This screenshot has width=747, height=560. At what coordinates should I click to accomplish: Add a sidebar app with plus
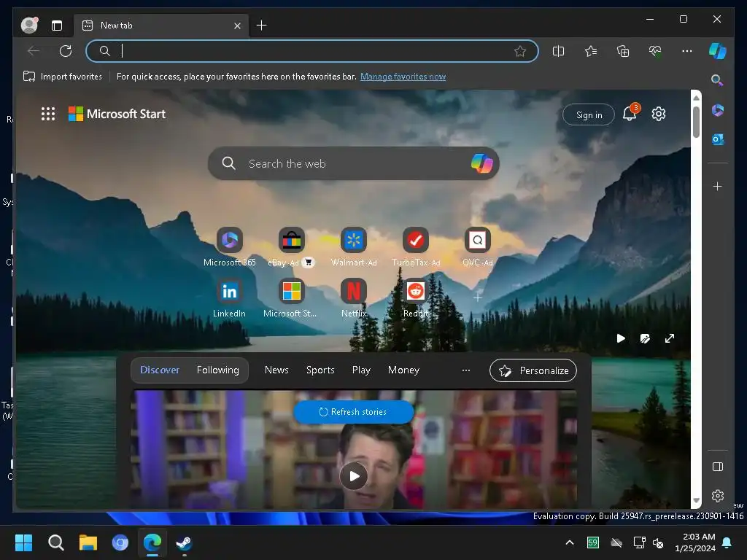718,186
